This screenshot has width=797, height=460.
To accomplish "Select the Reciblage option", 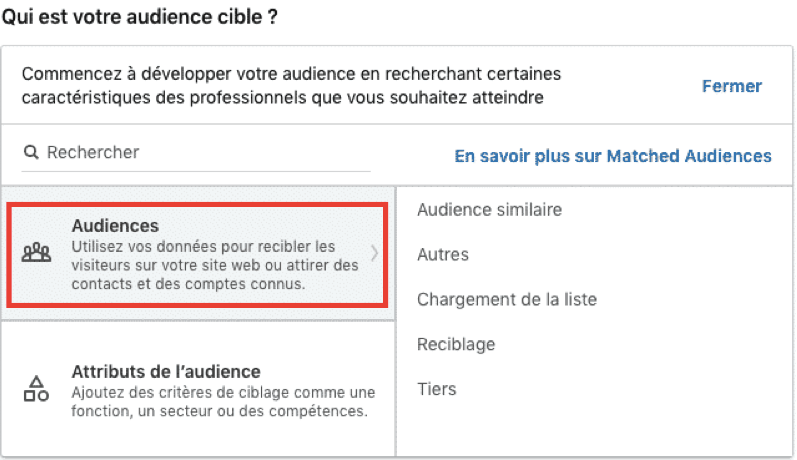I will (456, 344).
